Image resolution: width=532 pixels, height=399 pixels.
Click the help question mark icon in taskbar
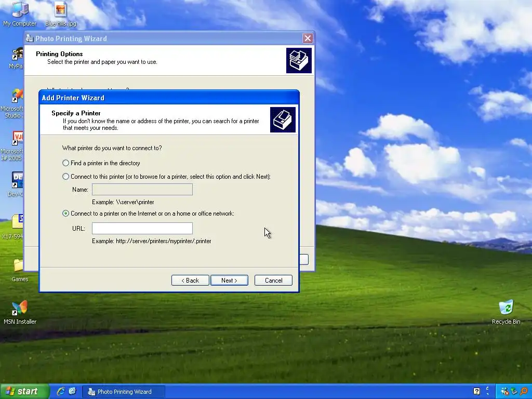click(476, 392)
